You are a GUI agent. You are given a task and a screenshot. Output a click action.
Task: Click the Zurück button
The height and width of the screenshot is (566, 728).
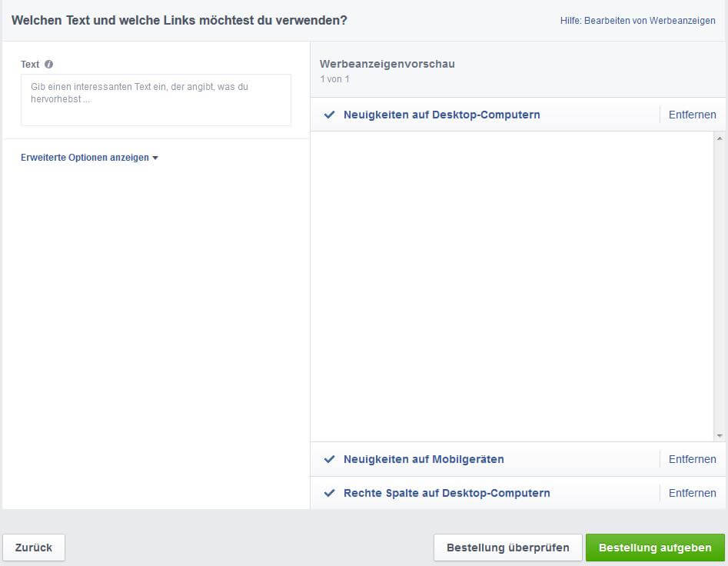click(x=34, y=548)
